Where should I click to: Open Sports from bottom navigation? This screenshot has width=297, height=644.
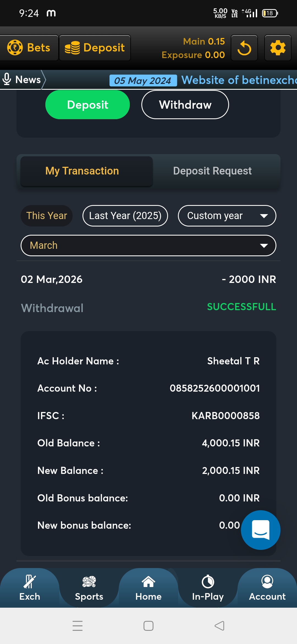pyautogui.click(x=89, y=588)
